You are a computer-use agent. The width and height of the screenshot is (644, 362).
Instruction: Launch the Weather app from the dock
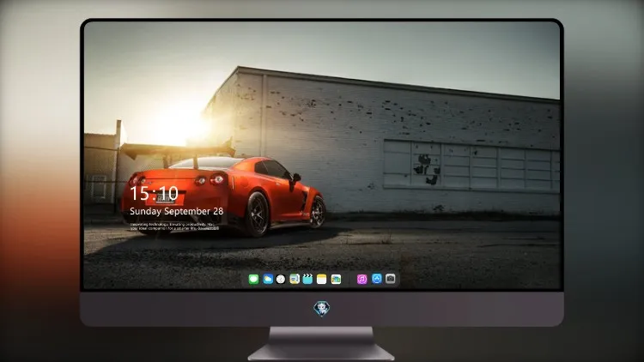click(x=268, y=279)
